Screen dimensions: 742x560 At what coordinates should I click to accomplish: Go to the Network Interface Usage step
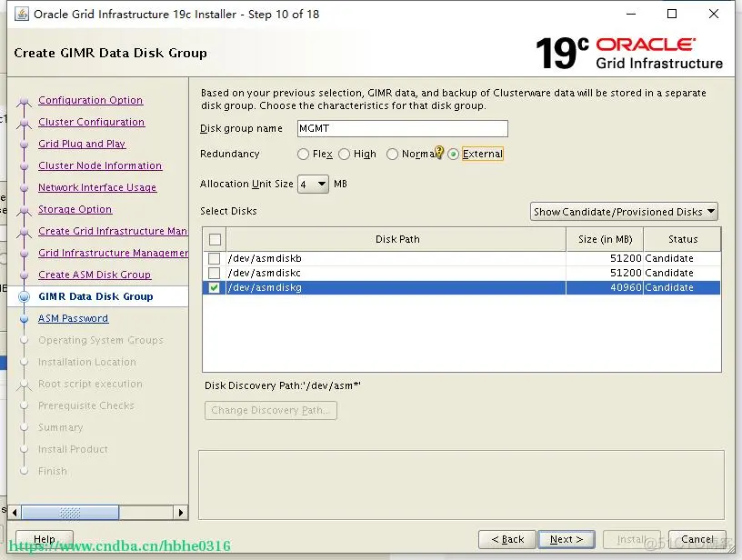tap(97, 187)
